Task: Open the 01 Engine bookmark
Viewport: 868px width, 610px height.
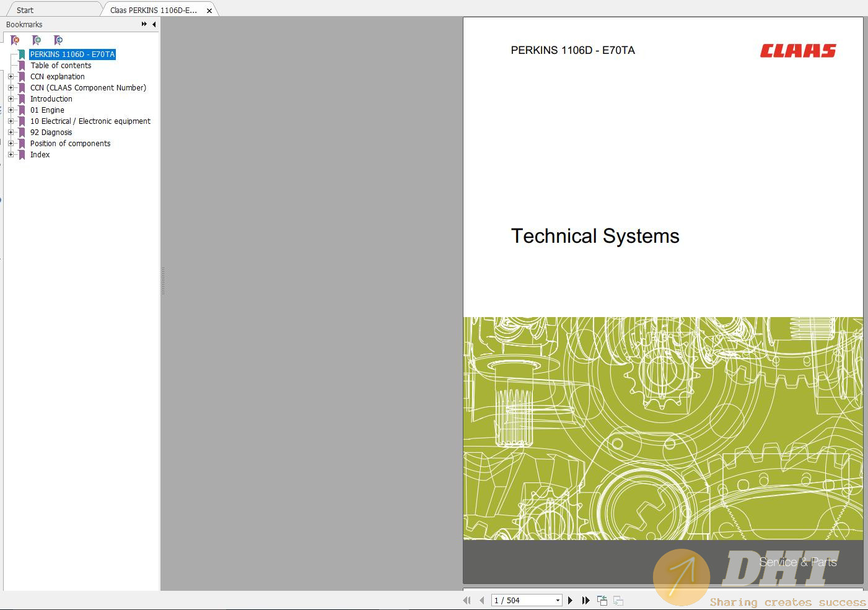Action: (47, 110)
